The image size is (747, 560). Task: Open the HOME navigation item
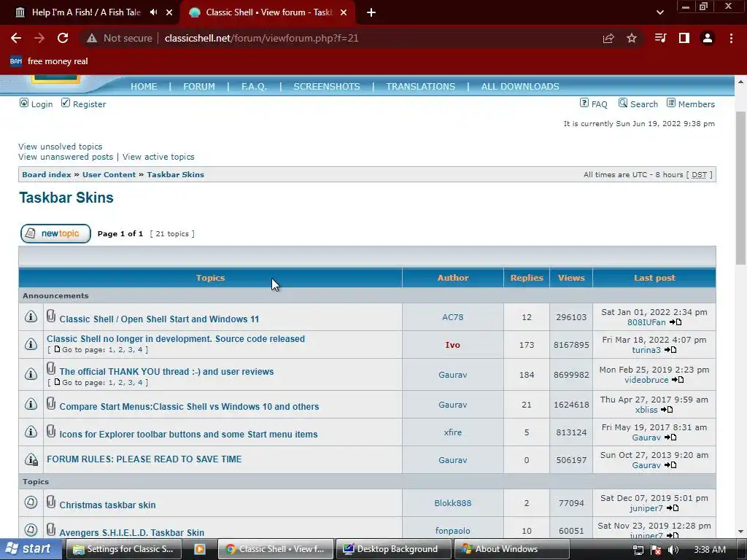coord(144,87)
